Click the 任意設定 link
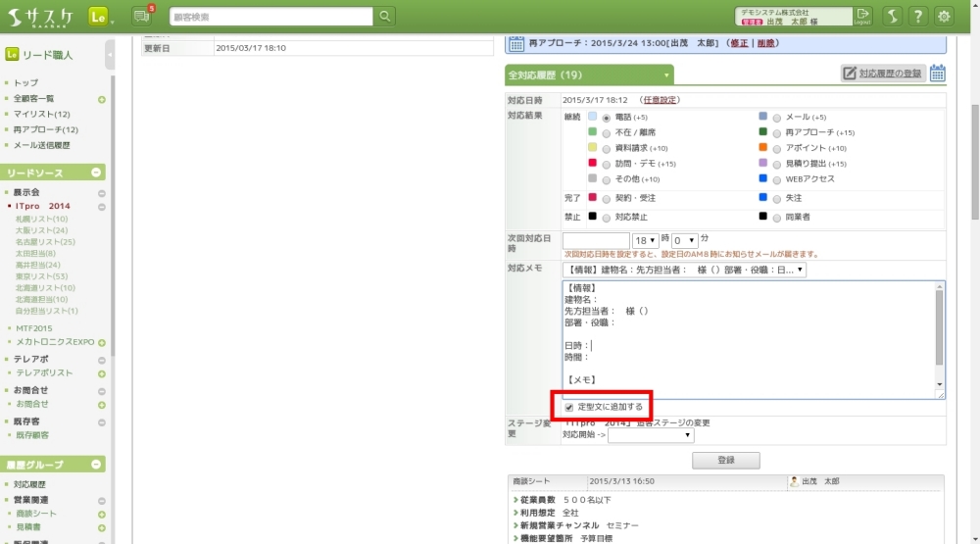The width and height of the screenshot is (980, 544). 661,100
